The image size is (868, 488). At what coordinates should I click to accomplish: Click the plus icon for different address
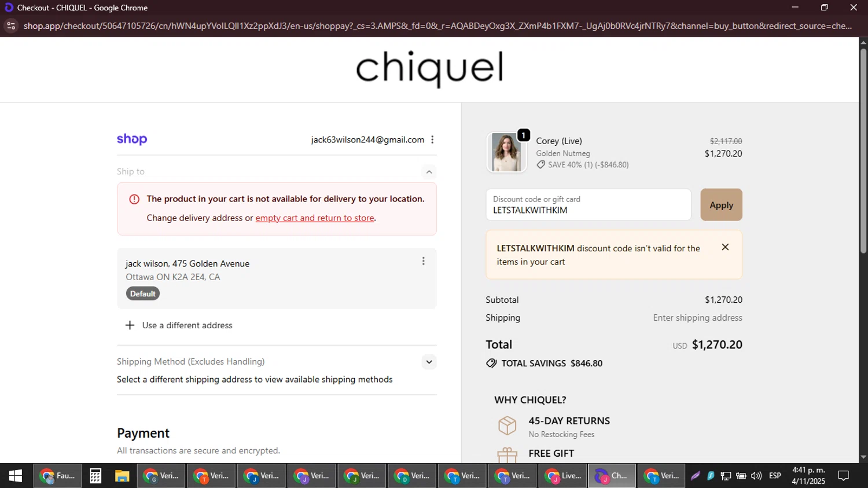pos(130,325)
